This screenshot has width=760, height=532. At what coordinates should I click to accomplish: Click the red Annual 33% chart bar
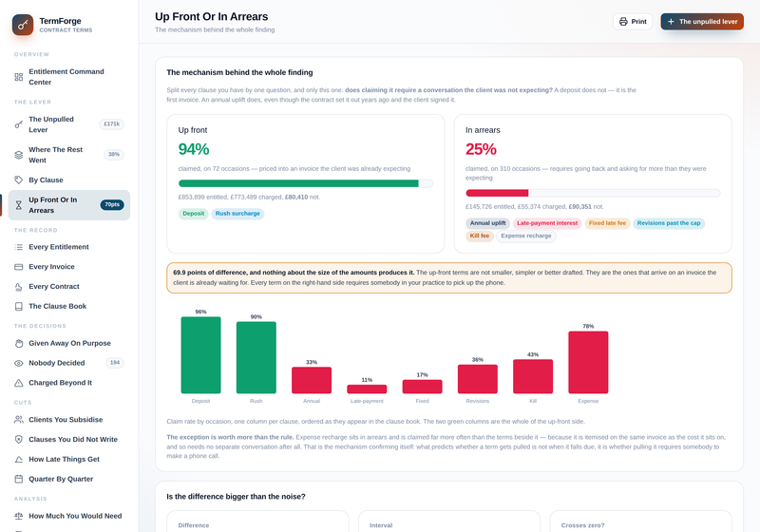[312, 380]
